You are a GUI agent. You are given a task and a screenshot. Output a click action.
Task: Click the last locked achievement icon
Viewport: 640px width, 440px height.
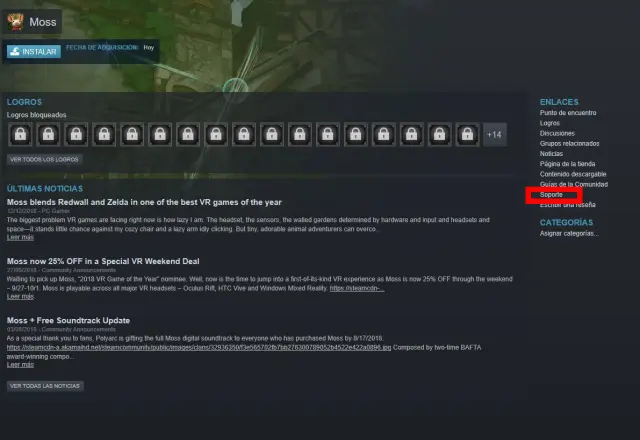(x=467, y=134)
